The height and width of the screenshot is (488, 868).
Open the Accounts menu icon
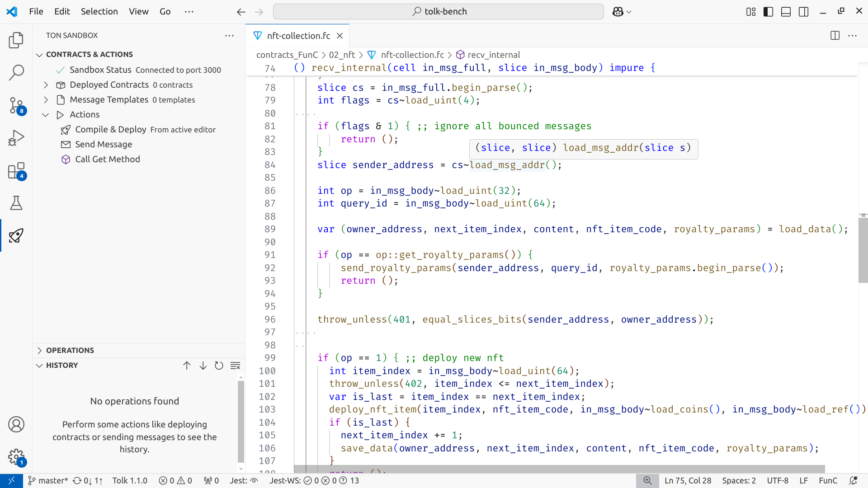16,424
